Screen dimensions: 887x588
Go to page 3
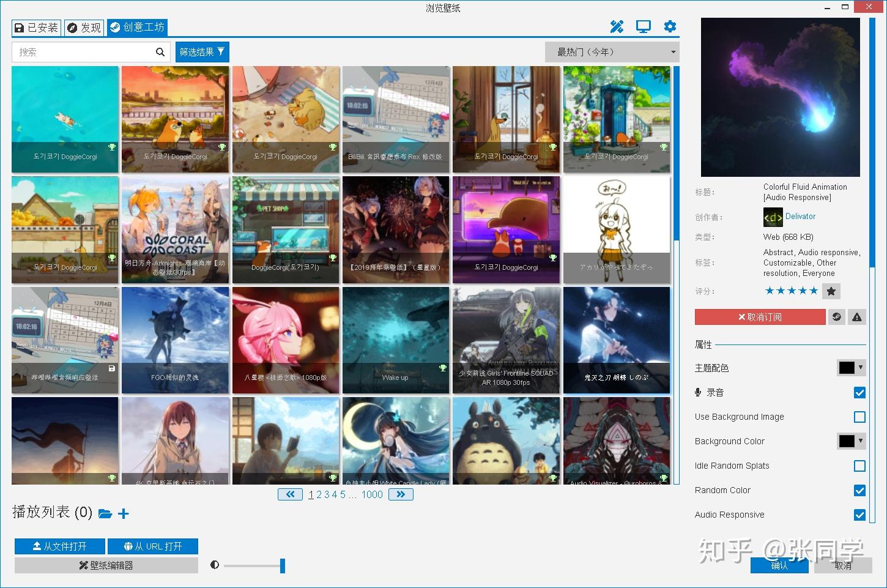(327, 494)
